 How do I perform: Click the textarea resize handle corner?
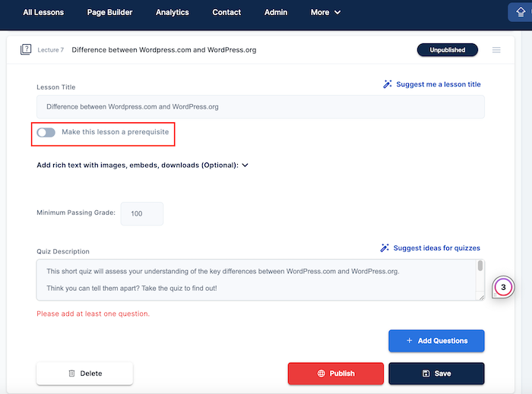tap(481, 298)
